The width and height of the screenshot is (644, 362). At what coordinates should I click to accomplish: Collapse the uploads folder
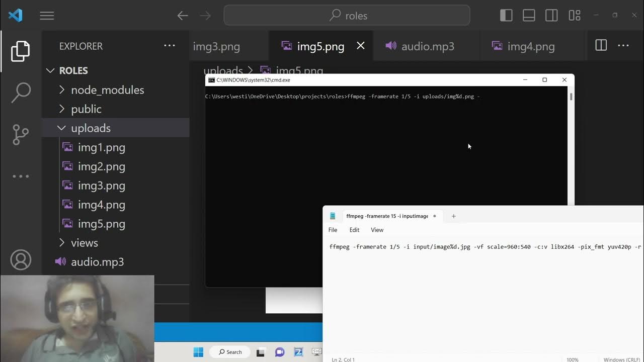click(91, 128)
